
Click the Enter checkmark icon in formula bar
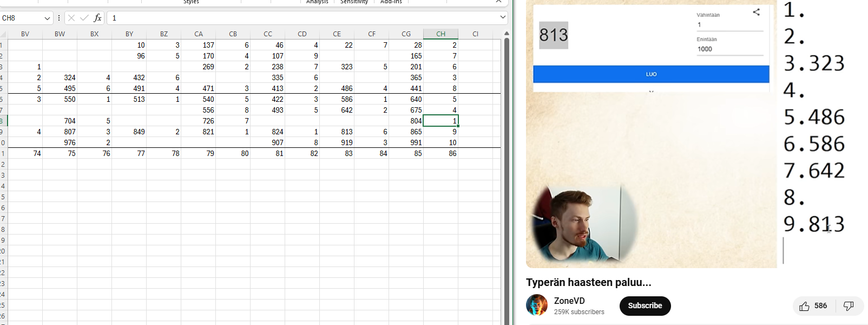coord(84,18)
